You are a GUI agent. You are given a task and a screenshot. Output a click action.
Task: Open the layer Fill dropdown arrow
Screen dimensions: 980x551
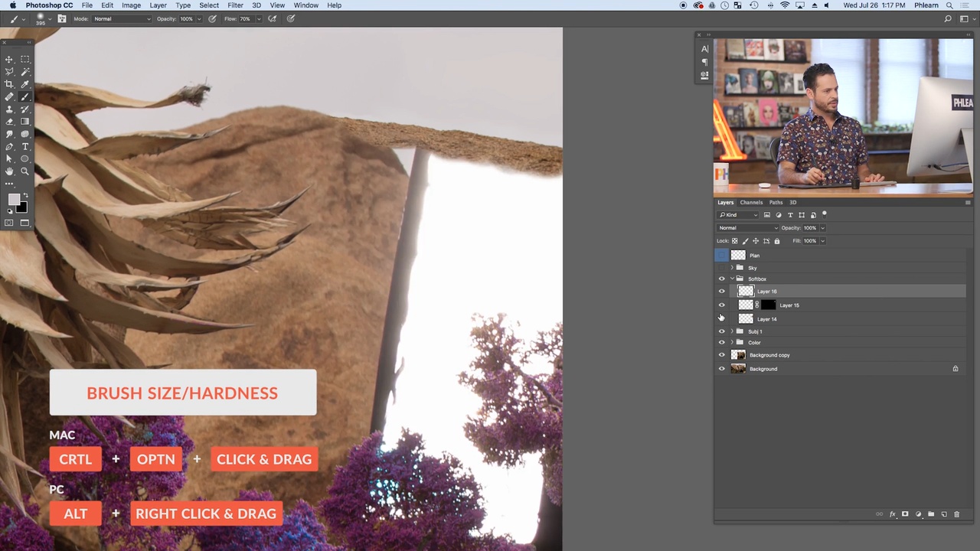point(822,241)
